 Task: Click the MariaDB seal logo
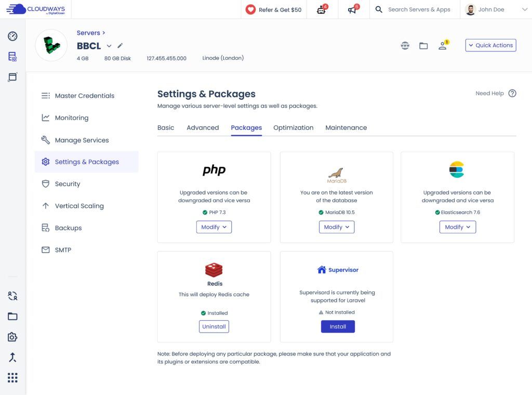point(337,176)
